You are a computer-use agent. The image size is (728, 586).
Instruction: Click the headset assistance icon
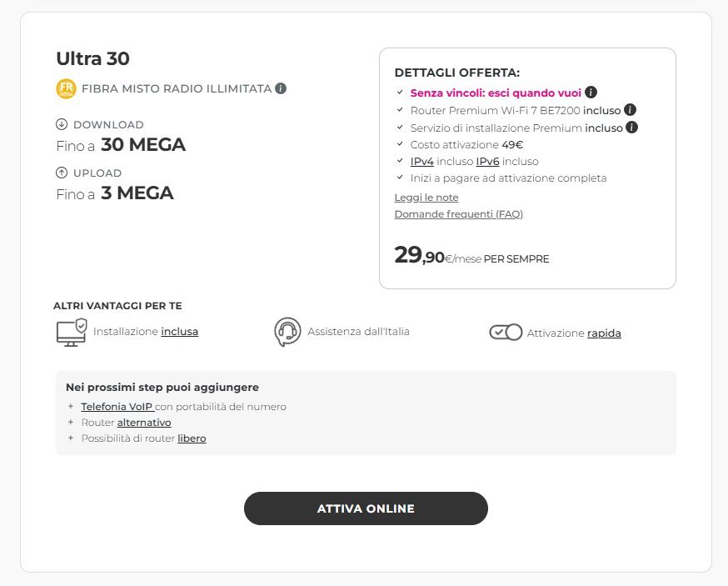pos(287,332)
